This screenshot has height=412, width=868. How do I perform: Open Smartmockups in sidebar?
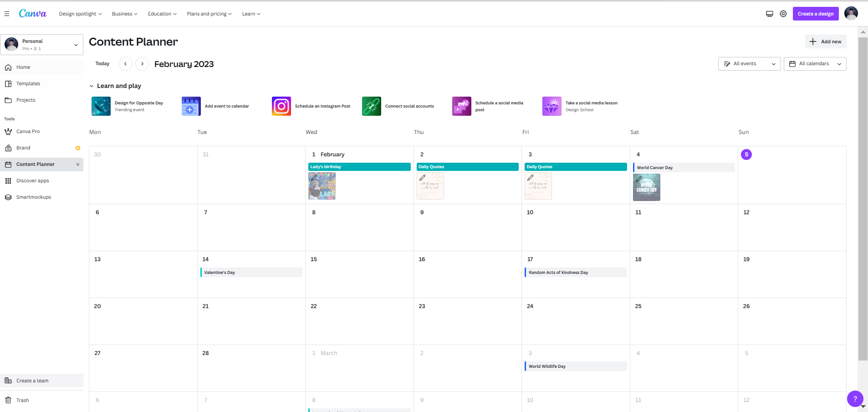42,197
